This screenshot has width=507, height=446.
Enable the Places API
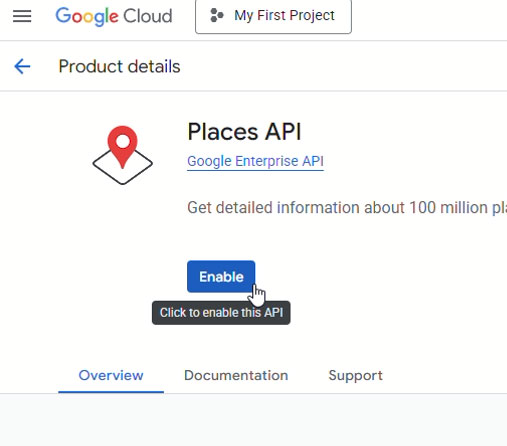point(221,277)
